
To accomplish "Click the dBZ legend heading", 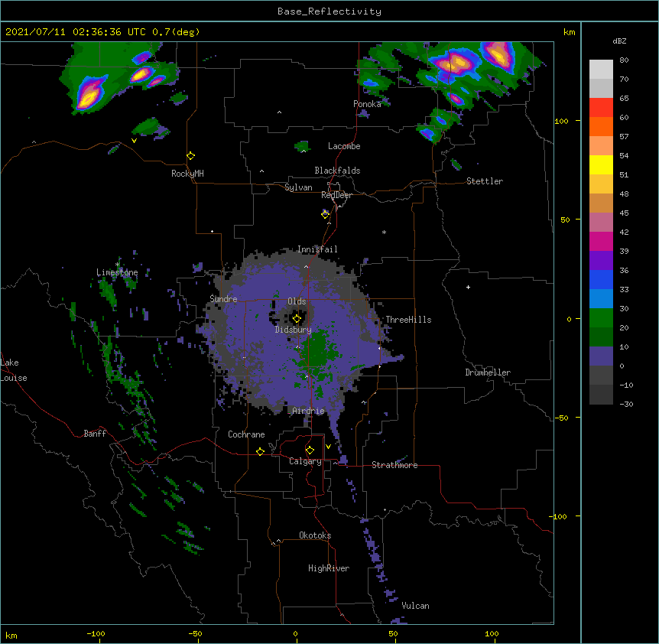I will 619,41.
